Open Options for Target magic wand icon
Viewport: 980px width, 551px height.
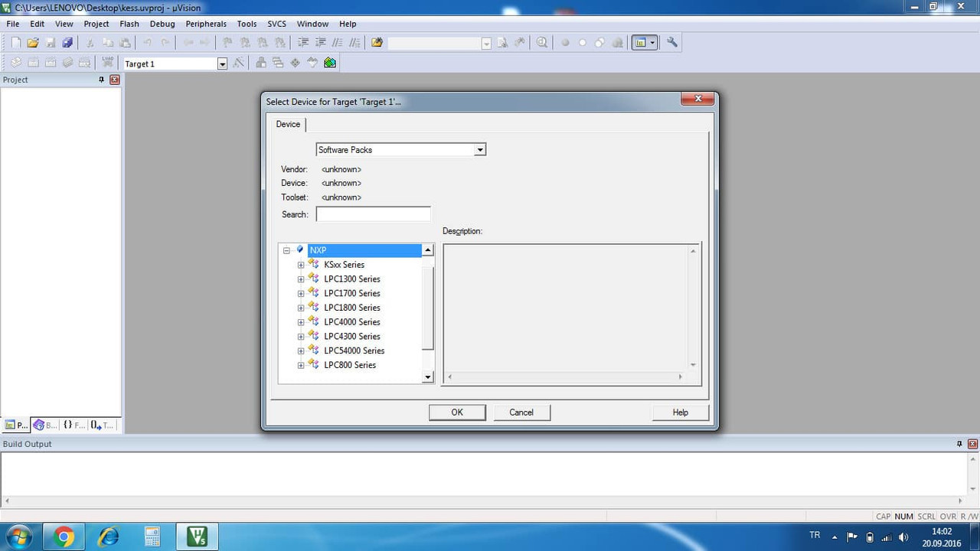tap(239, 64)
